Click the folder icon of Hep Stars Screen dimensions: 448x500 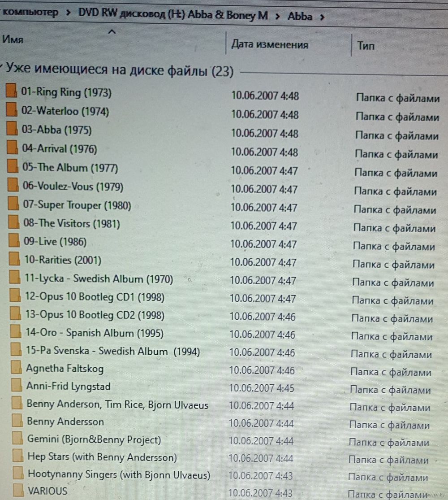click(x=18, y=455)
